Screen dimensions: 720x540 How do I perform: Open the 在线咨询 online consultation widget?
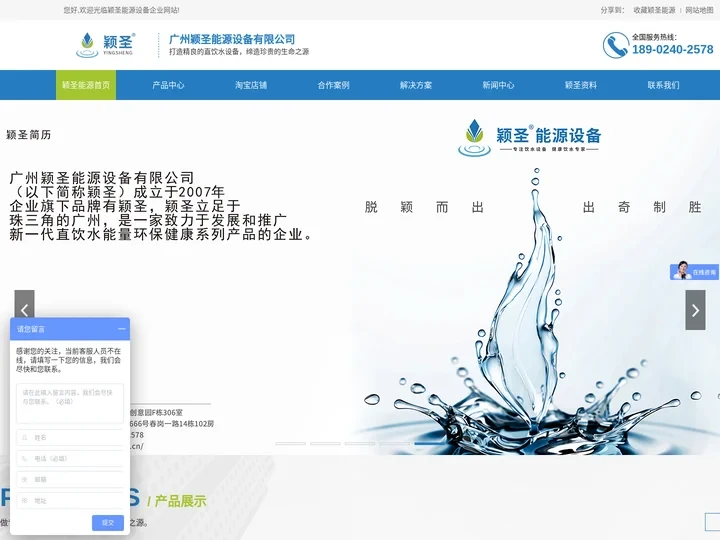[694, 271]
